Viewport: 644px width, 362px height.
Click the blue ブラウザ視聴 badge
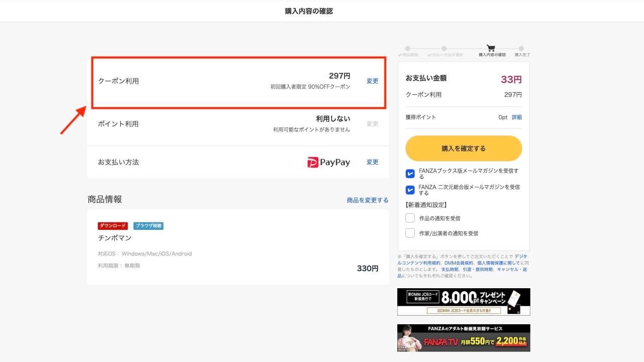pyautogui.click(x=148, y=226)
